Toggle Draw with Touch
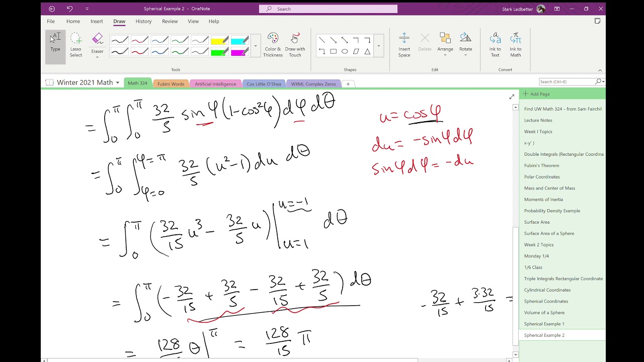This screenshot has height=362, width=644. pos(295,45)
